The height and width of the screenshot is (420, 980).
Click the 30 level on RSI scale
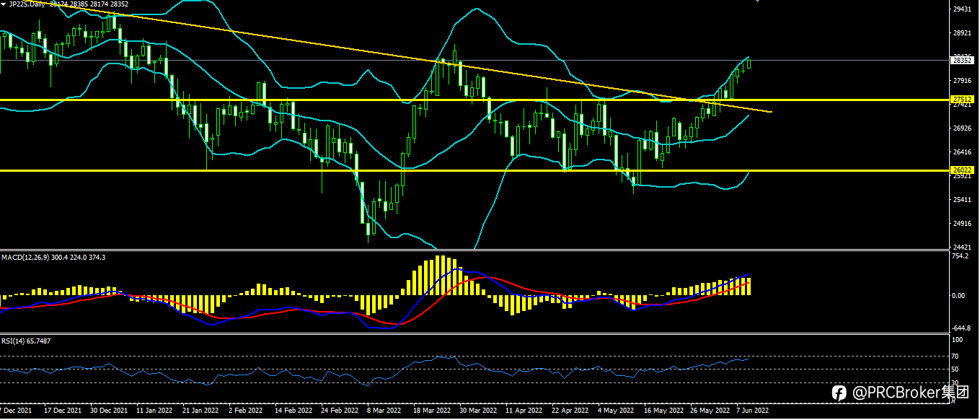click(x=956, y=383)
